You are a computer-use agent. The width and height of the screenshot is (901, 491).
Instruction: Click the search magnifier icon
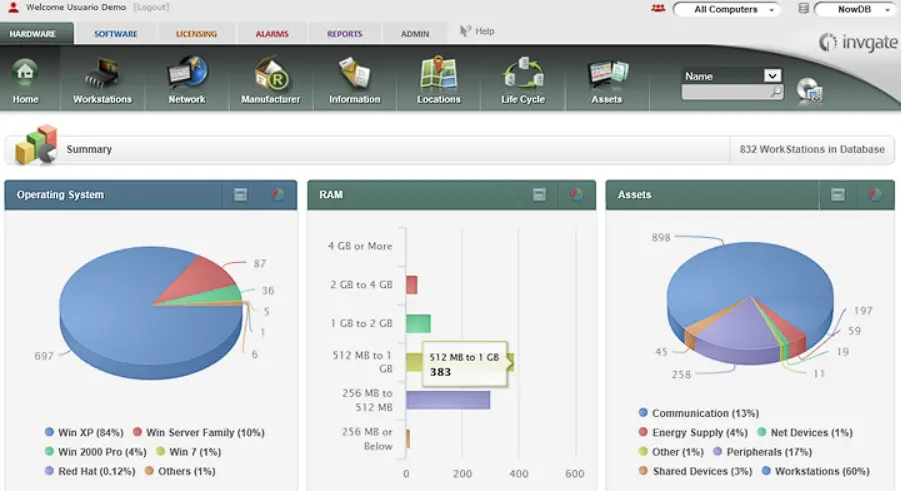(x=775, y=92)
